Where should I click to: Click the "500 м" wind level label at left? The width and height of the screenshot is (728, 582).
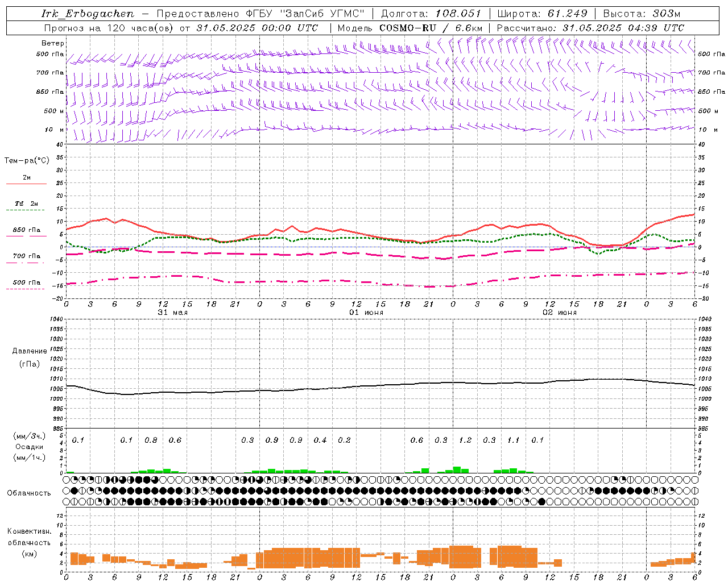pyautogui.click(x=55, y=111)
